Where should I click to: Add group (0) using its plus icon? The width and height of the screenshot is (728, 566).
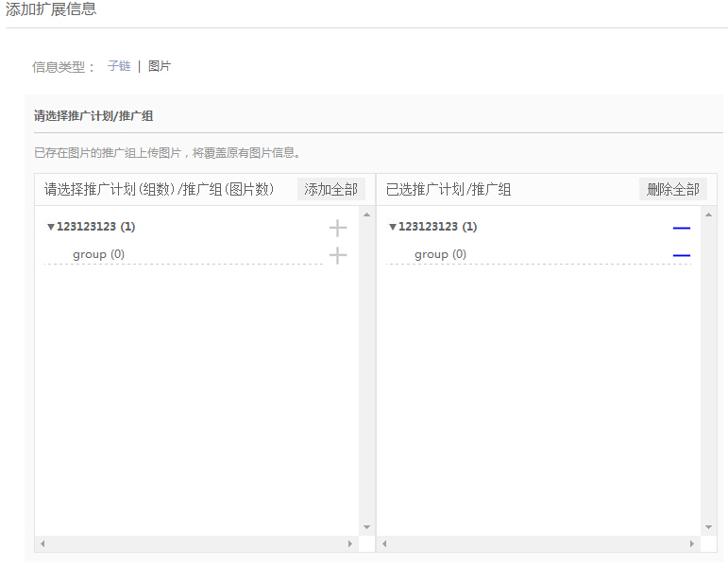[x=337, y=255]
